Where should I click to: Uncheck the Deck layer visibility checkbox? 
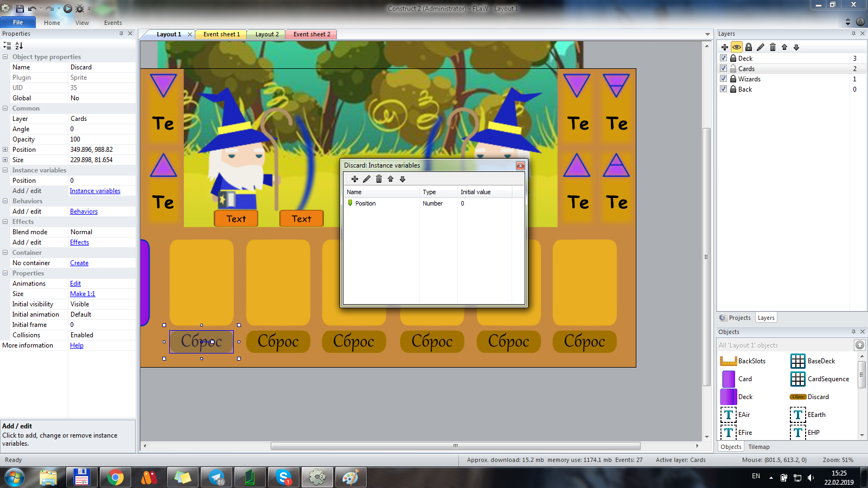pyautogui.click(x=723, y=58)
